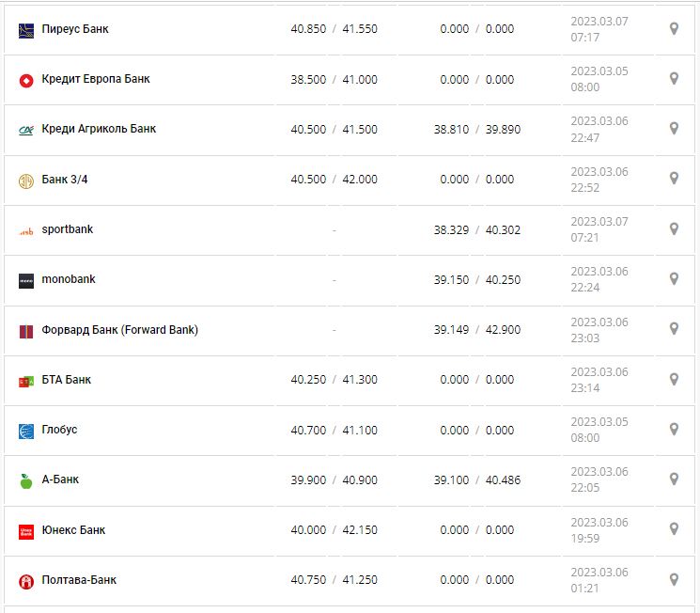Open sportbank map pin icon
The width and height of the screenshot is (700, 613).
point(674,229)
